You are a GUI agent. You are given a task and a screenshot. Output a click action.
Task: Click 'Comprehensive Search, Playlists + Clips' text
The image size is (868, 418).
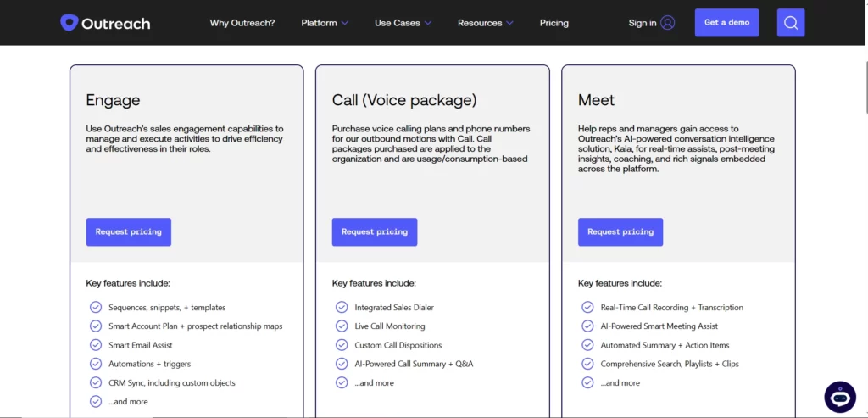pyautogui.click(x=670, y=364)
